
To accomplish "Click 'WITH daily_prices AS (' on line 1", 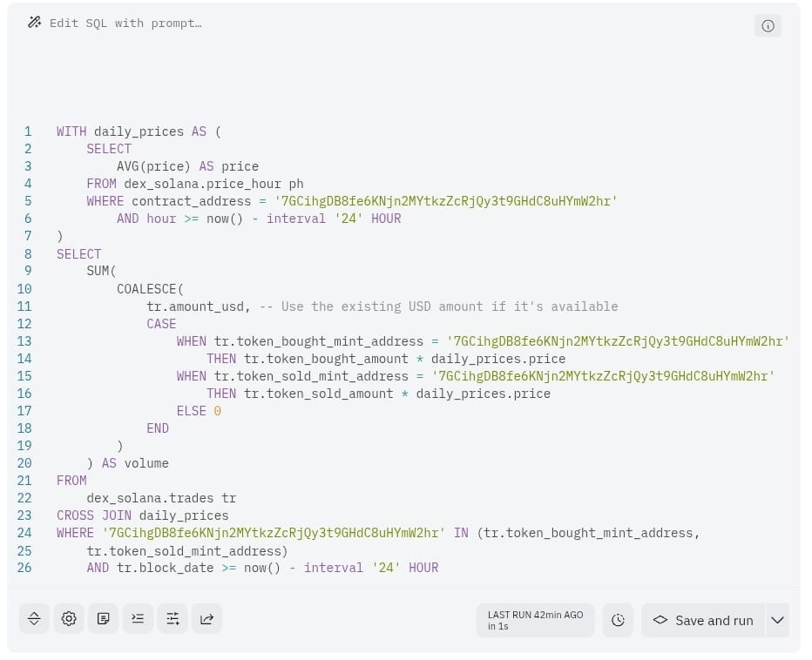I will pos(139,131).
